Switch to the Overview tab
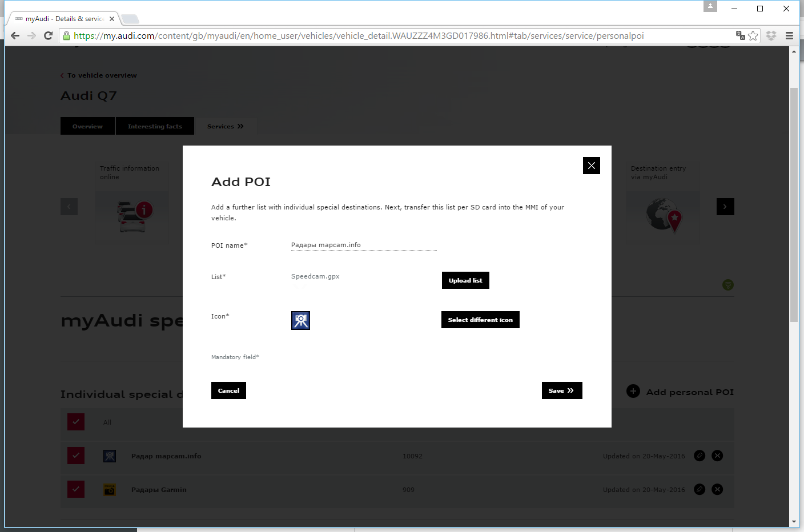The height and width of the screenshot is (532, 804). point(87,126)
